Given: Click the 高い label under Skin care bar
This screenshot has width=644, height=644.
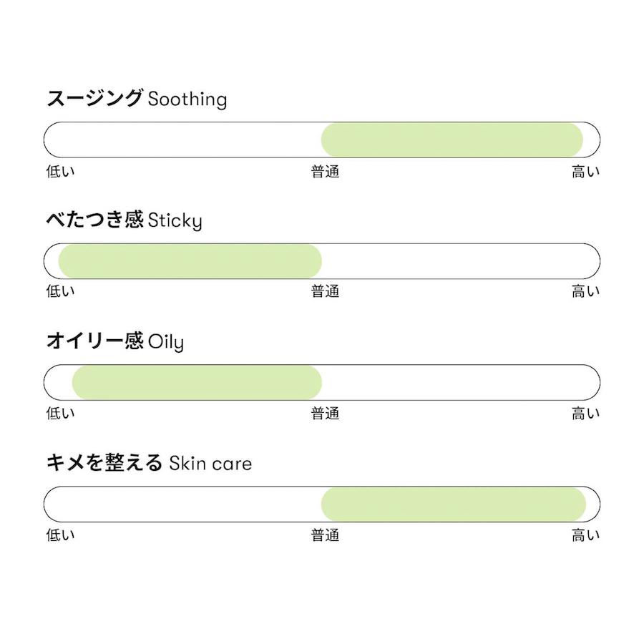Looking at the screenshot, I should coord(585,535).
